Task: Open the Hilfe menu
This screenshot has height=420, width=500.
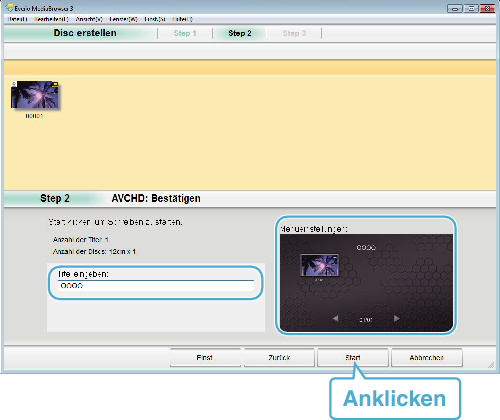Action: point(182,19)
